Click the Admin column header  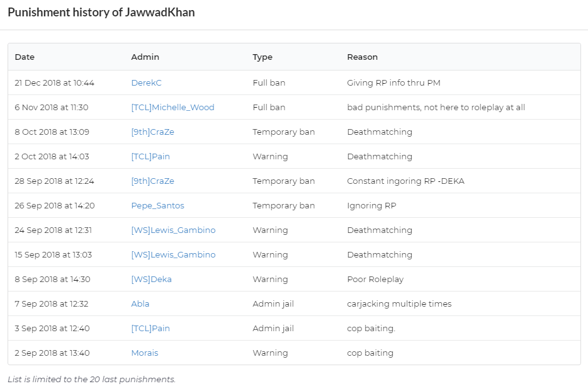coord(145,57)
